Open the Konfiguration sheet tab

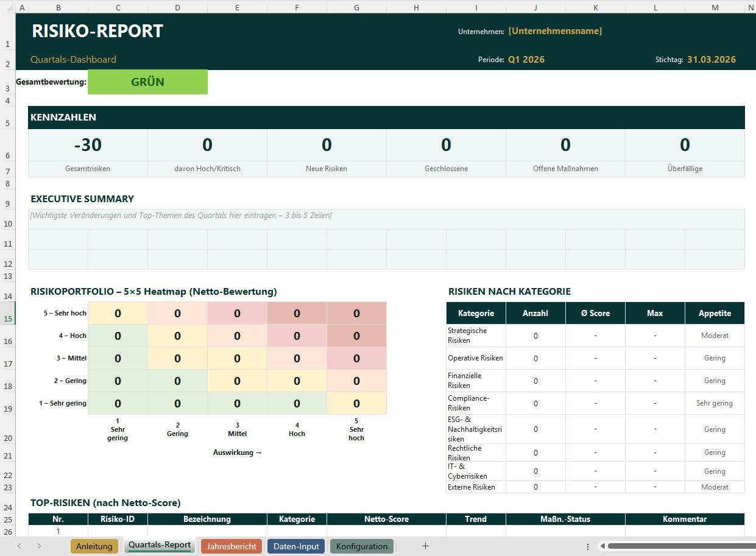click(x=361, y=546)
